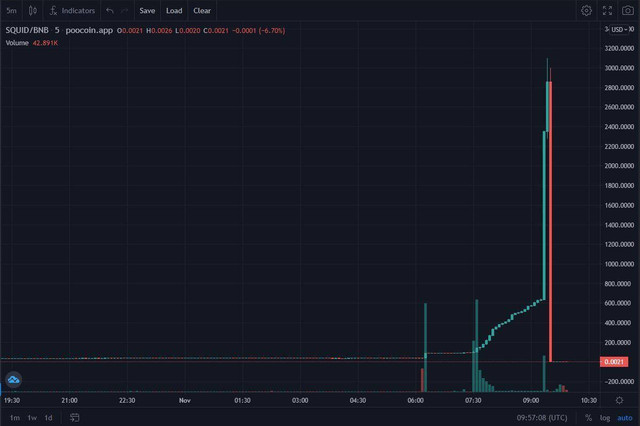The width and height of the screenshot is (640, 426).
Task: Open the Indicators panel
Action: tap(72, 10)
